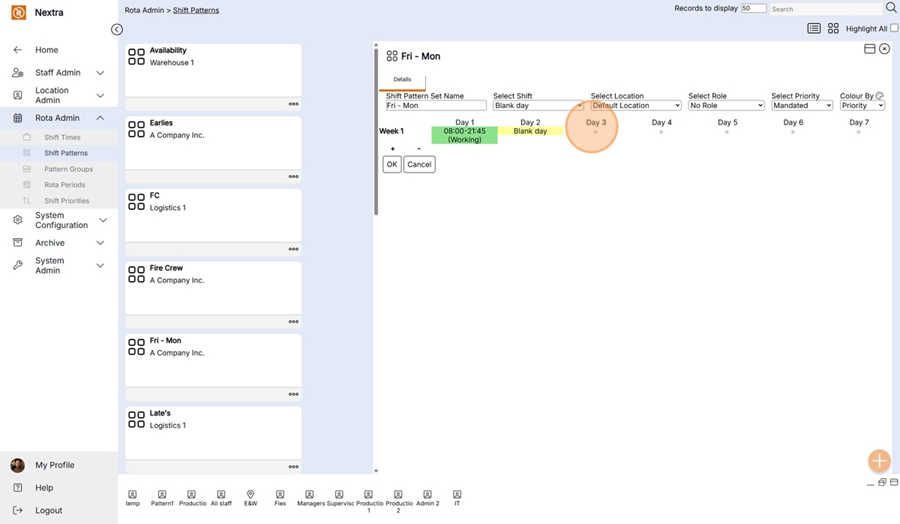Image resolution: width=900 pixels, height=524 pixels.
Task: Open the E&W location icon
Action: [250, 494]
